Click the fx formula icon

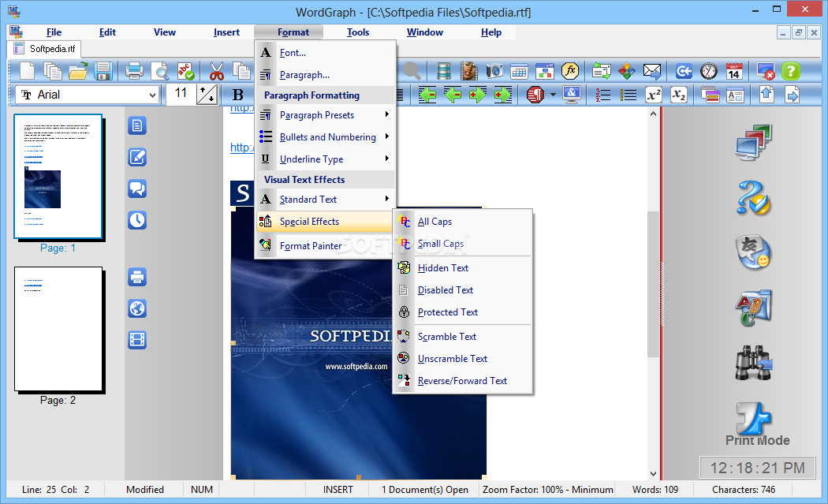point(570,71)
